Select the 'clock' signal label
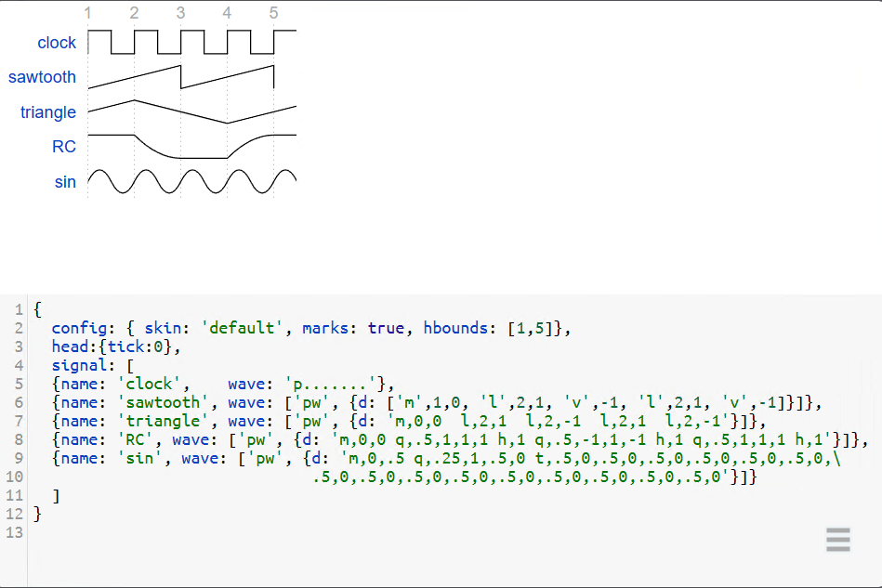Screen dimensions: 882x588 57,43
